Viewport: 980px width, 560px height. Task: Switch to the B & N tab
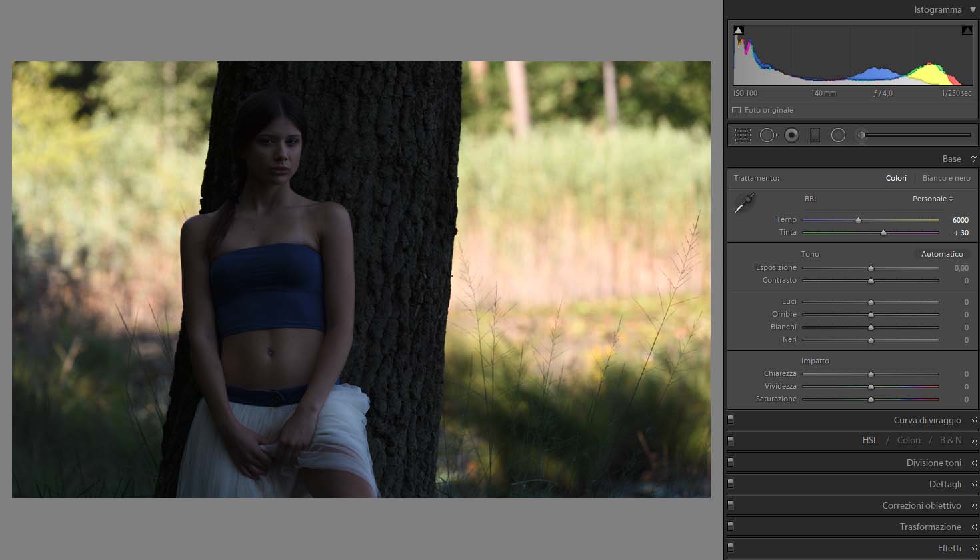[950, 441]
